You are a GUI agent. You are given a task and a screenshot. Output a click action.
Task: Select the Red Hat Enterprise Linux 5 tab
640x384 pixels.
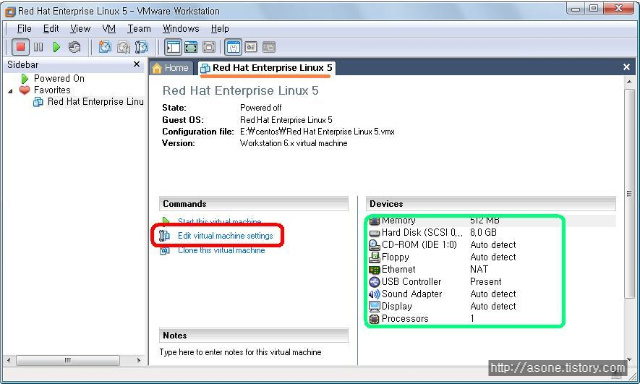(x=267, y=68)
